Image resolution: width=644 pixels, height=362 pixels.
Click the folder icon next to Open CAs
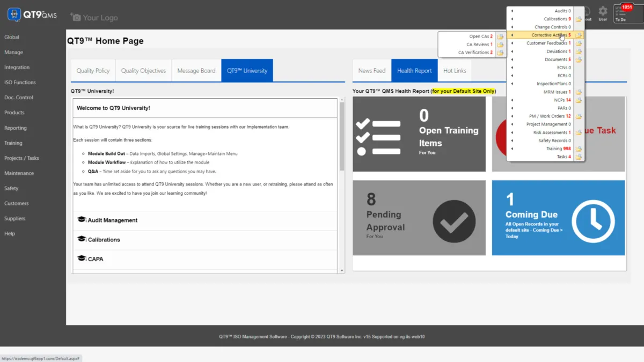pyautogui.click(x=500, y=36)
